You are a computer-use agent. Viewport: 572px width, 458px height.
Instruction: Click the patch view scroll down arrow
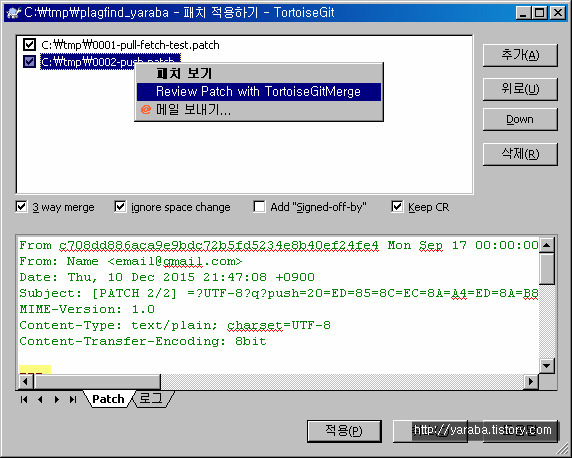[546, 365]
